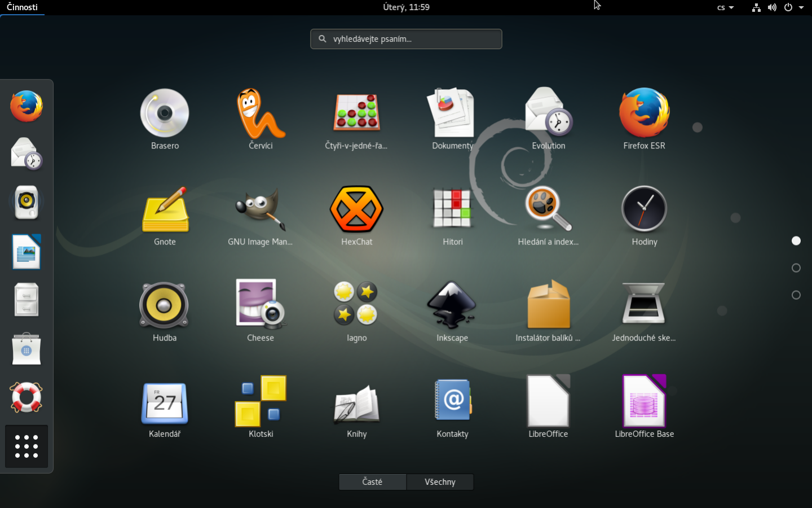812x508 pixels.
Task: Expand system menu arrow in top-right corner
Action: (801, 7)
